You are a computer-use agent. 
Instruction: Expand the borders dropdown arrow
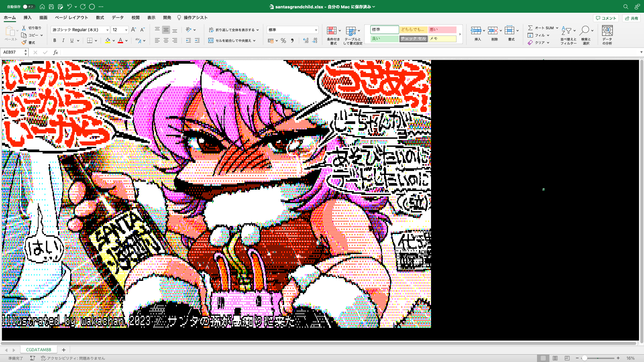[x=96, y=41]
